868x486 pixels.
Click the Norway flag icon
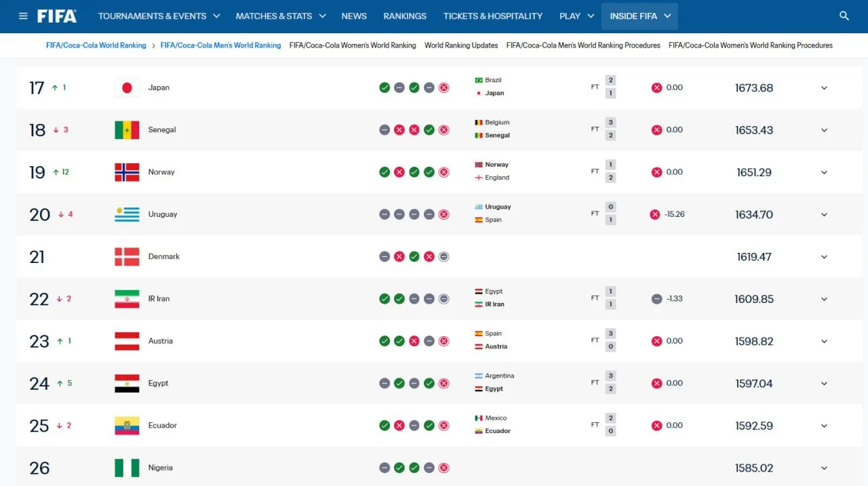[127, 172]
